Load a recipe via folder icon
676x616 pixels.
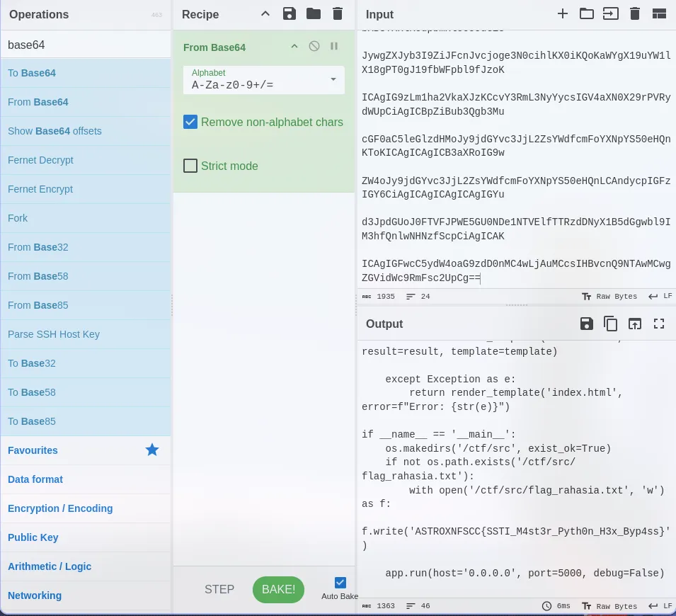[313, 14]
